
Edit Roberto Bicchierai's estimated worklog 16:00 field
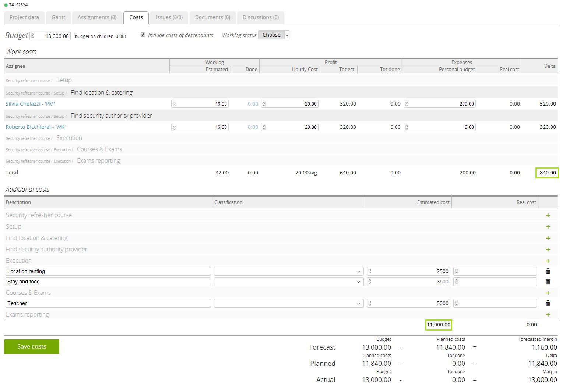(200, 127)
